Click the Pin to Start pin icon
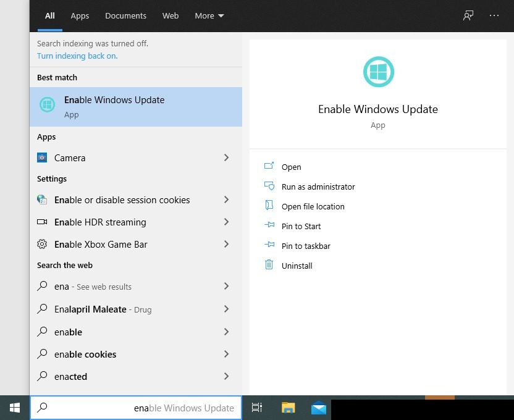514x420 pixels. 269,225
